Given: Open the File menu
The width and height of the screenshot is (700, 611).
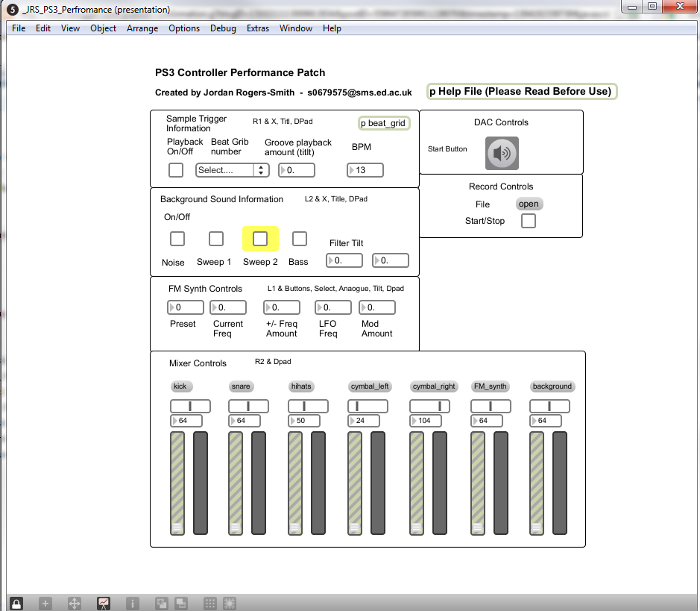Looking at the screenshot, I should click(19, 28).
